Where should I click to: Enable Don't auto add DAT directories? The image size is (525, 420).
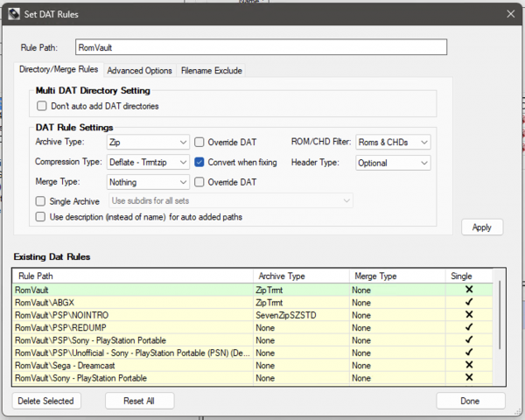(x=41, y=106)
